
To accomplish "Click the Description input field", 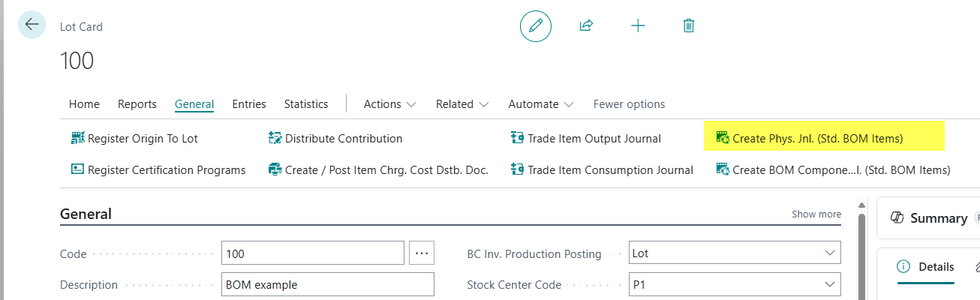I will pos(328,285).
